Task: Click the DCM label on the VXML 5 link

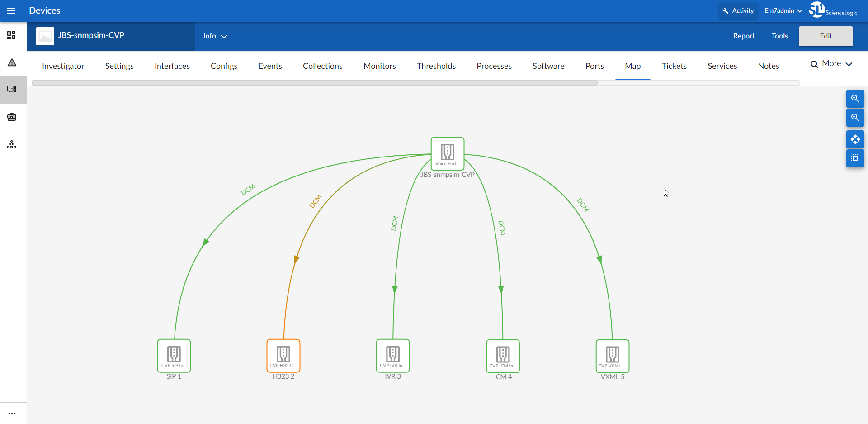Action: [583, 205]
